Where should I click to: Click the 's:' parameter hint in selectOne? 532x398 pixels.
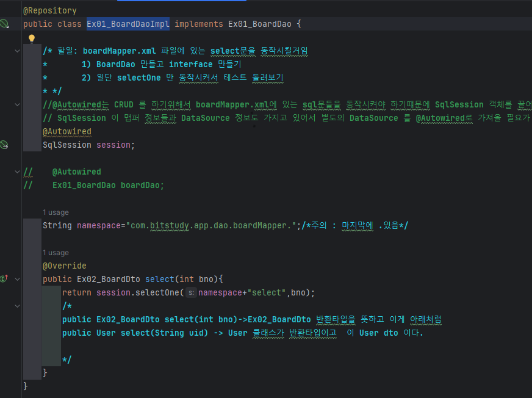pyautogui.click(x=192, y=293)
